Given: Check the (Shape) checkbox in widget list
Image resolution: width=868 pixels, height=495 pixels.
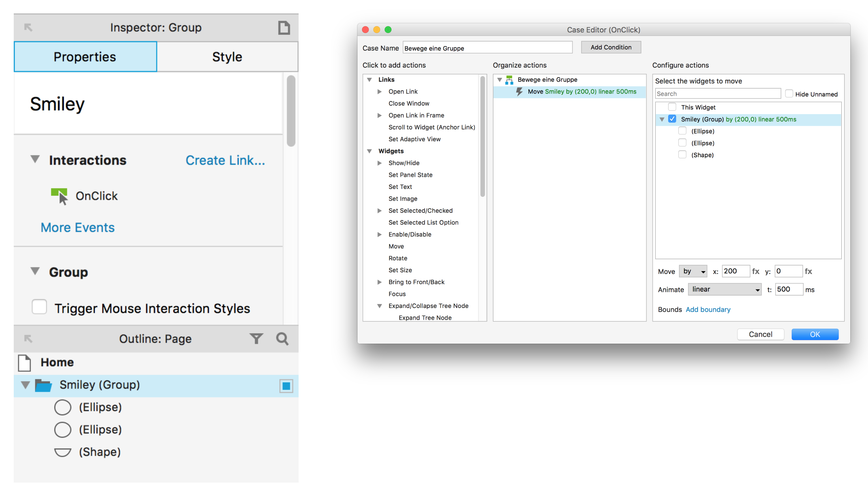Looking at the screenshot, I should (682, 155).
